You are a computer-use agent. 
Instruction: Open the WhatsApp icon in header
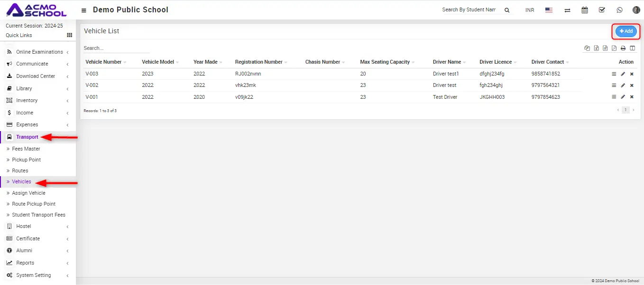(619, 10)
